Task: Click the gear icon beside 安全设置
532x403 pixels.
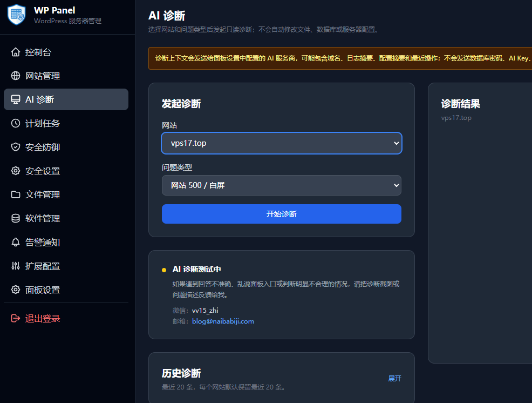Action: tap(16, 171)
